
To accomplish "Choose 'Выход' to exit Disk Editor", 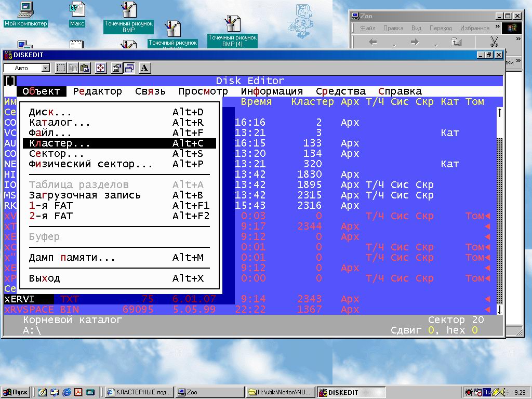I will point(119,278).
